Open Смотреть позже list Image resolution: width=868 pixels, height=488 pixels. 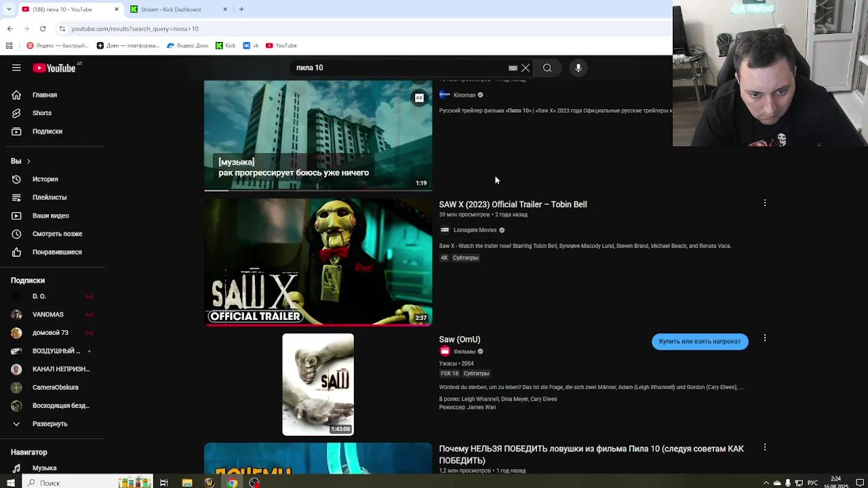(57, 234)
